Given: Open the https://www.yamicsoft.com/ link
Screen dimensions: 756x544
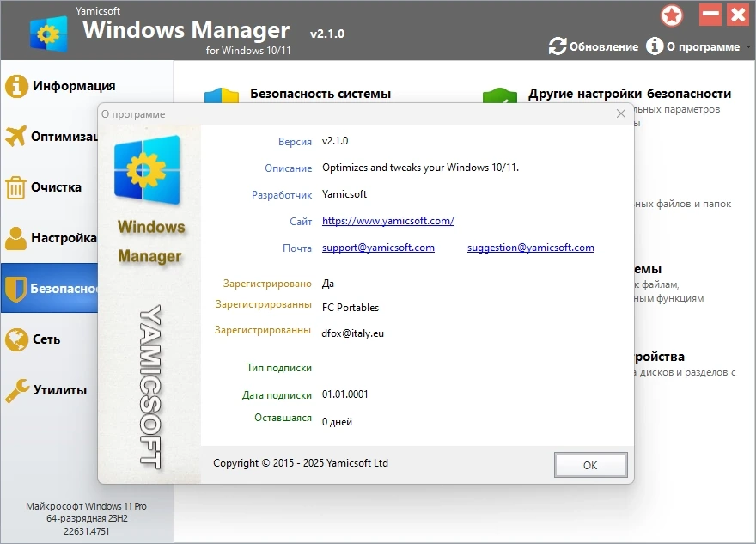Looking at the screenshot, I should point(388,221).
